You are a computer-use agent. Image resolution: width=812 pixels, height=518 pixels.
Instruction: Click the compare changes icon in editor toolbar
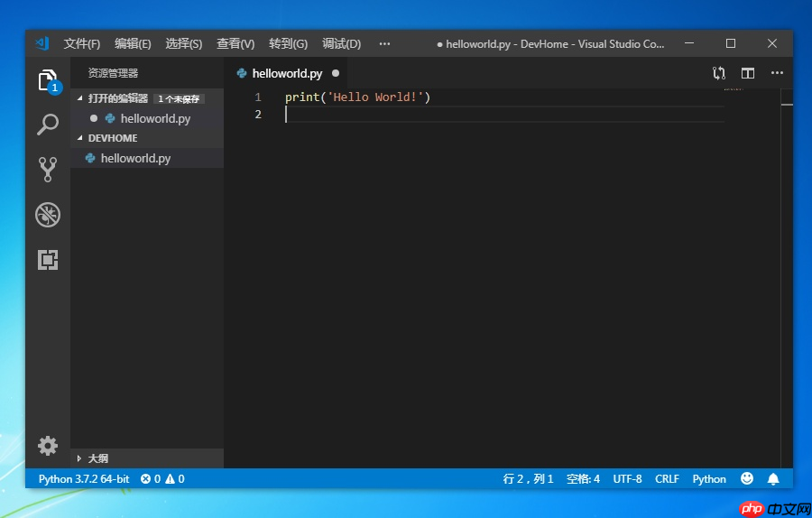coord(719,73)
